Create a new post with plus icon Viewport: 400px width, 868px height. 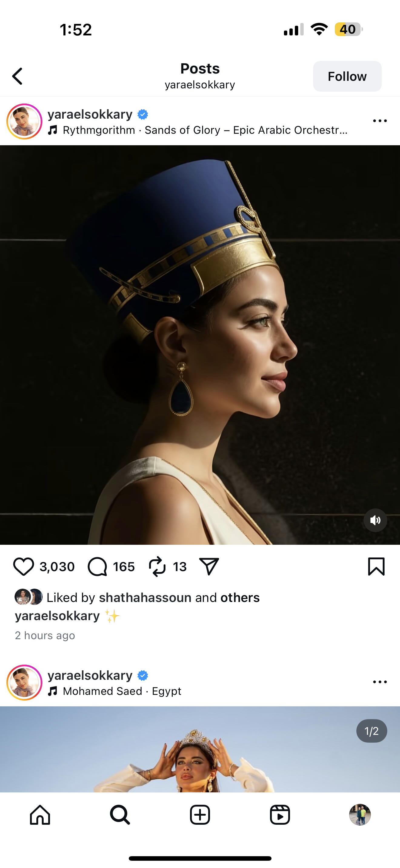tap(200, 815)
